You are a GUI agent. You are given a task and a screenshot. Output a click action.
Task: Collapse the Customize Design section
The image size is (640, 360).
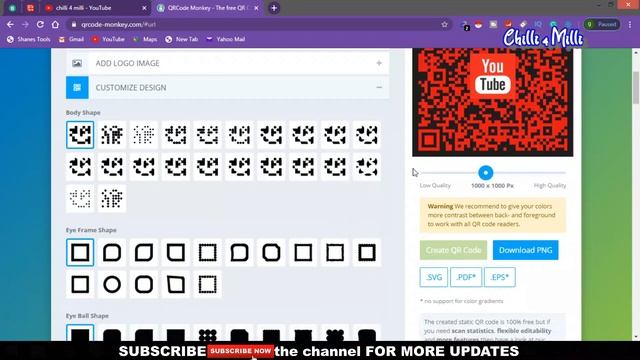pyautogui.click(x=379, y=87)
